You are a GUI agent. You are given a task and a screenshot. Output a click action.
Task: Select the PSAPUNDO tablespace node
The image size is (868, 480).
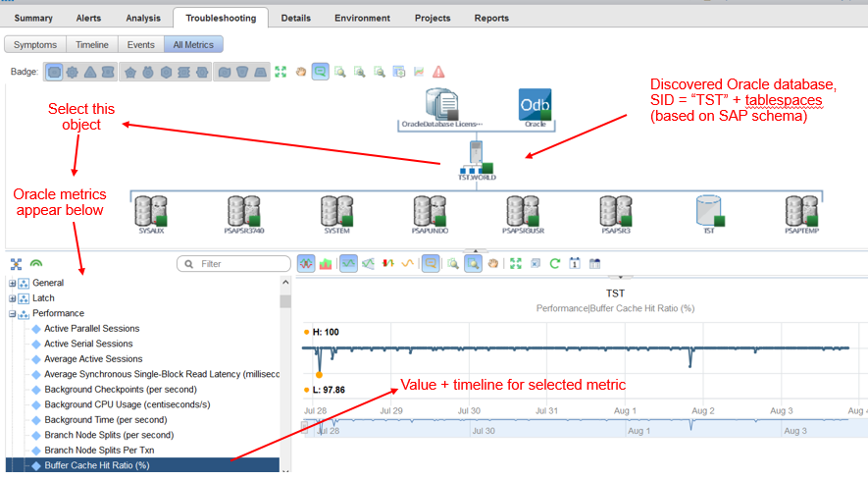(x=430, y=211)
